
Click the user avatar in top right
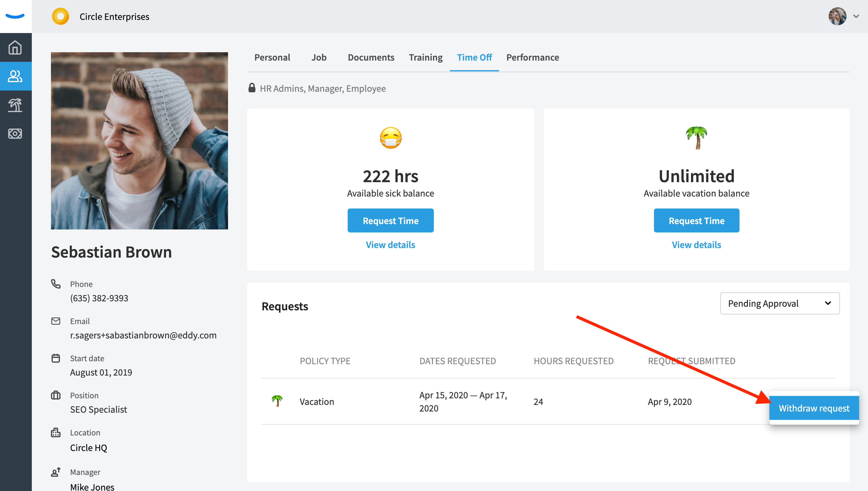pyautogui.click(x=837, y=16)
